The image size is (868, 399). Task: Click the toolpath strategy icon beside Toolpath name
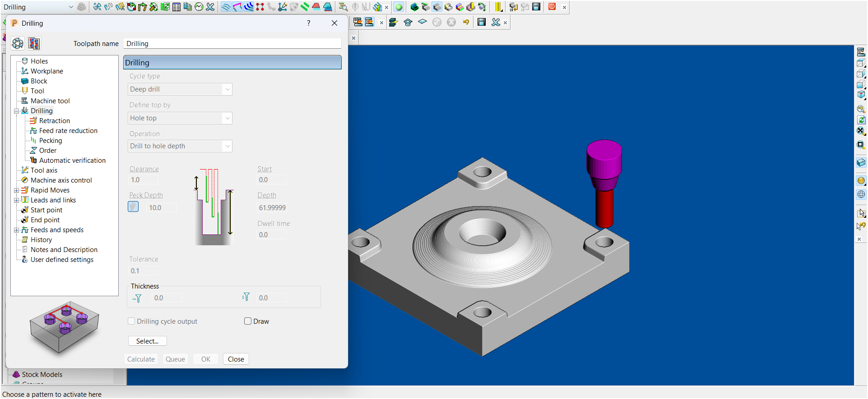(18, 43)
